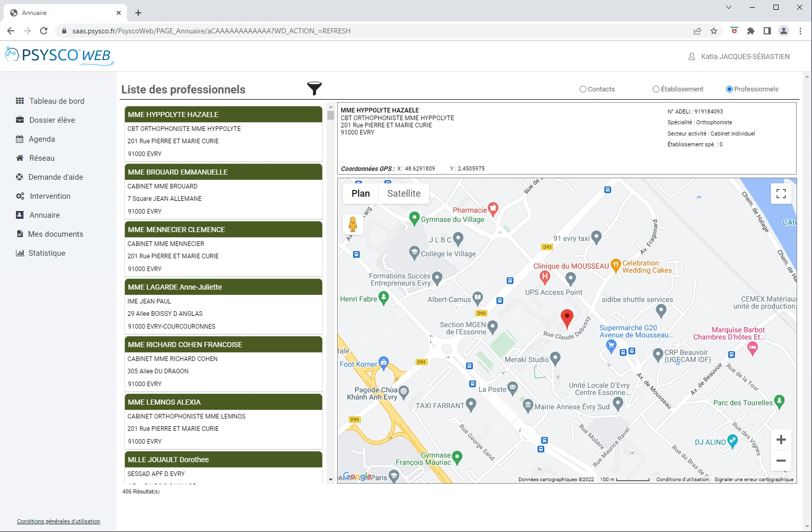Viewport: 812px width, 532px height.
Task: Zoom in on the map
Action: [x=781, y=440]
